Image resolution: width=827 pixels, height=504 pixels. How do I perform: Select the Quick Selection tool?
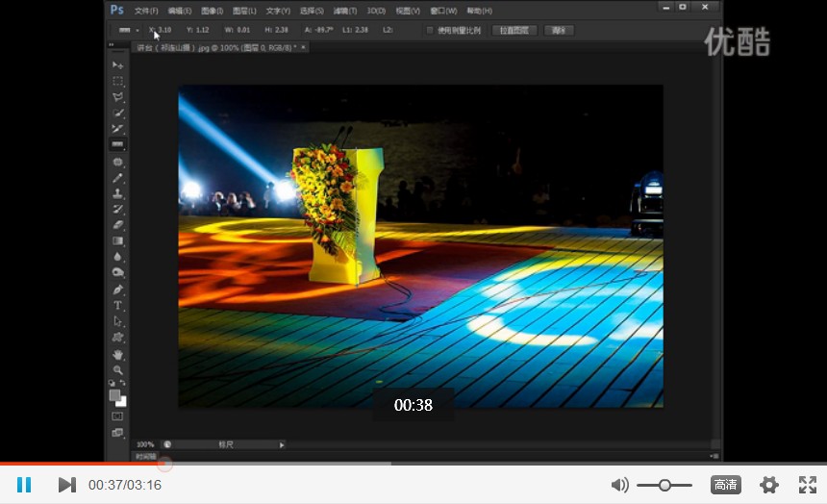tap(117, 113)
